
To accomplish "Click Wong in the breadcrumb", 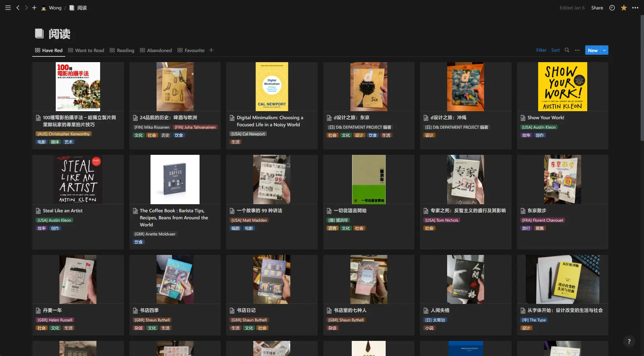I will coord(55,8).
